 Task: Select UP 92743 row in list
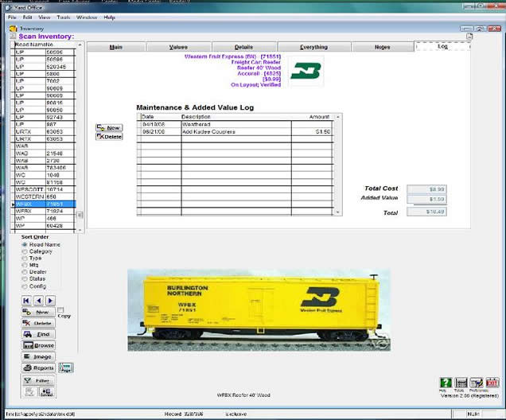tap(45, 117)
